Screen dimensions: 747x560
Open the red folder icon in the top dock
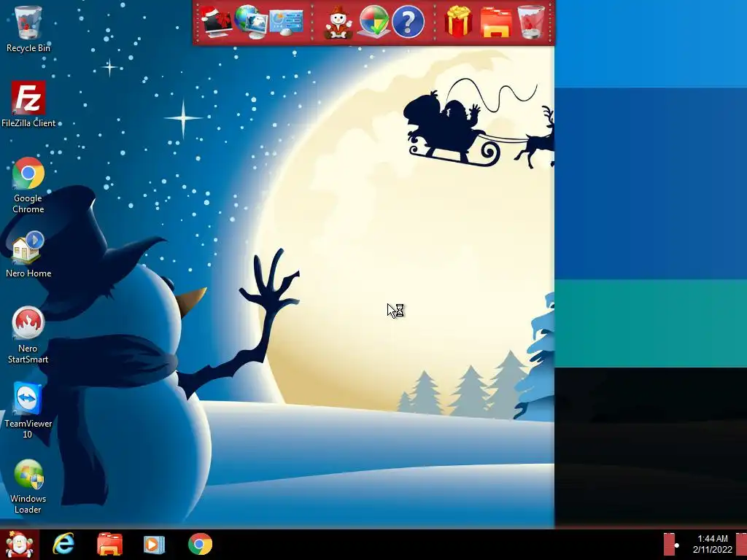[x=495, y=22]
